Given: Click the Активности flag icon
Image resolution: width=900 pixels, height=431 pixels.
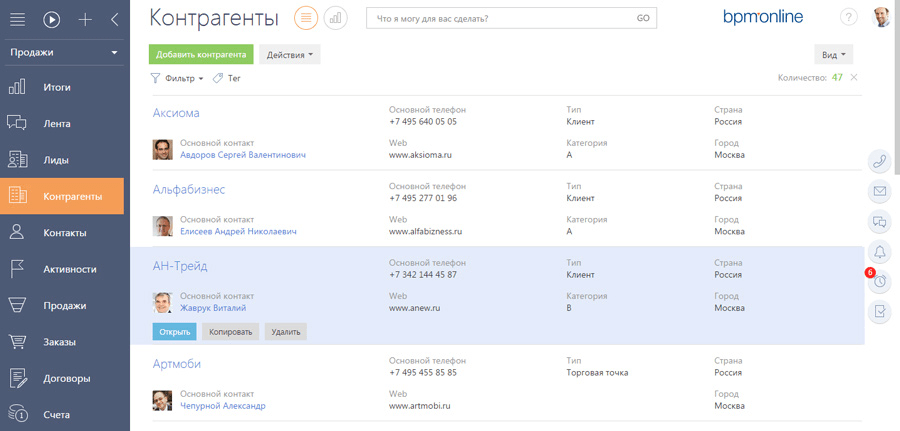Looking at the screenshot, I should tap(17, 269).
